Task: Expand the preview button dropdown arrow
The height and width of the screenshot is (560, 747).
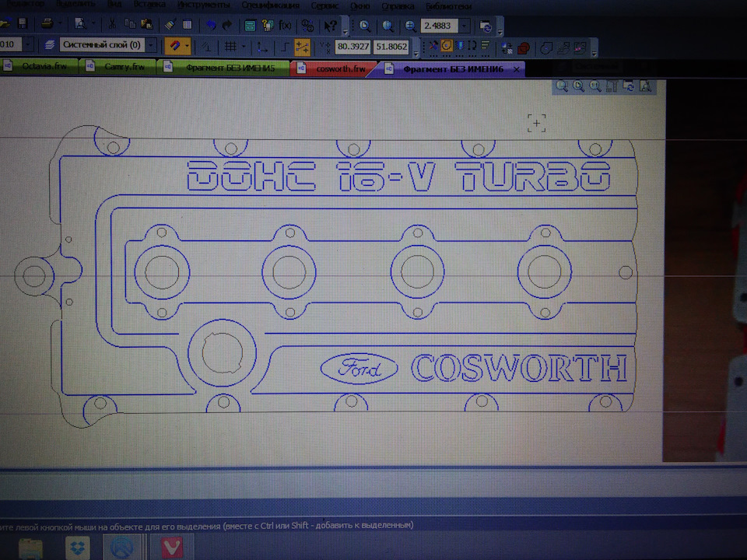Action: click(93, 23)
